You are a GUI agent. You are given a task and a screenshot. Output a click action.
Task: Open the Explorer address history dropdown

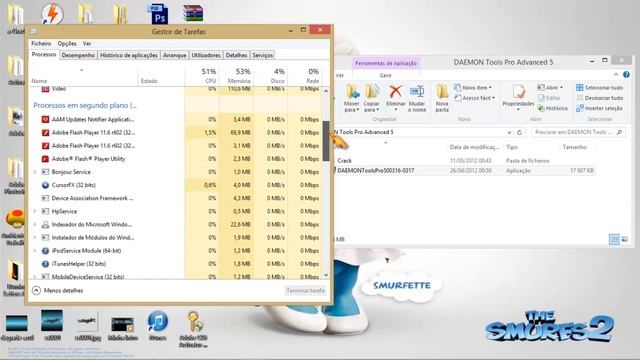[509, 132]
